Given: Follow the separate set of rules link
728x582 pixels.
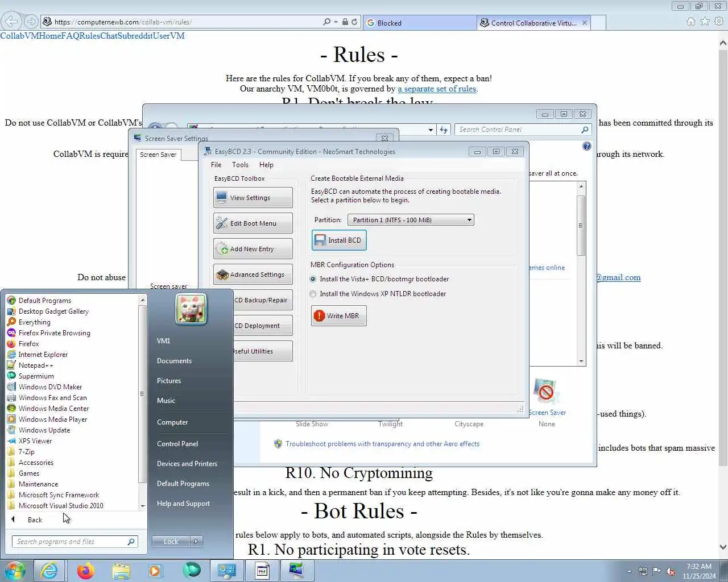Looking at the screenshot, I should click(437, 89).
